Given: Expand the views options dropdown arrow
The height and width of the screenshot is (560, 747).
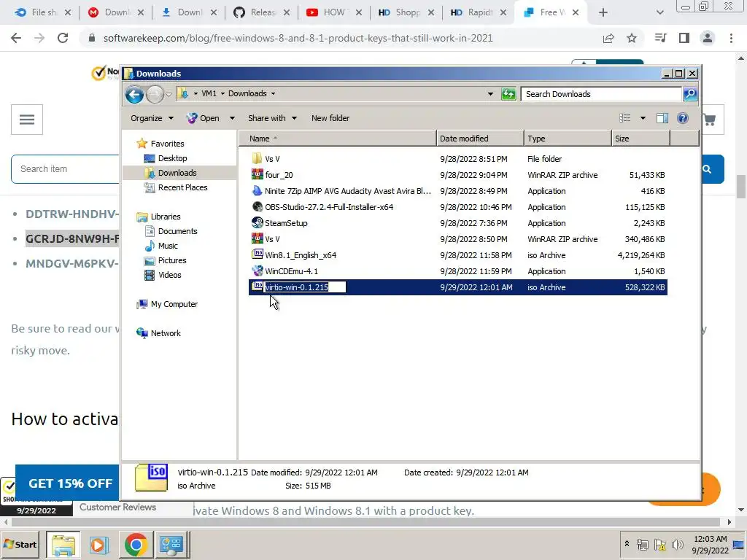Looking at the screenshot, I should pyautogui.click(x=643, y=118).
